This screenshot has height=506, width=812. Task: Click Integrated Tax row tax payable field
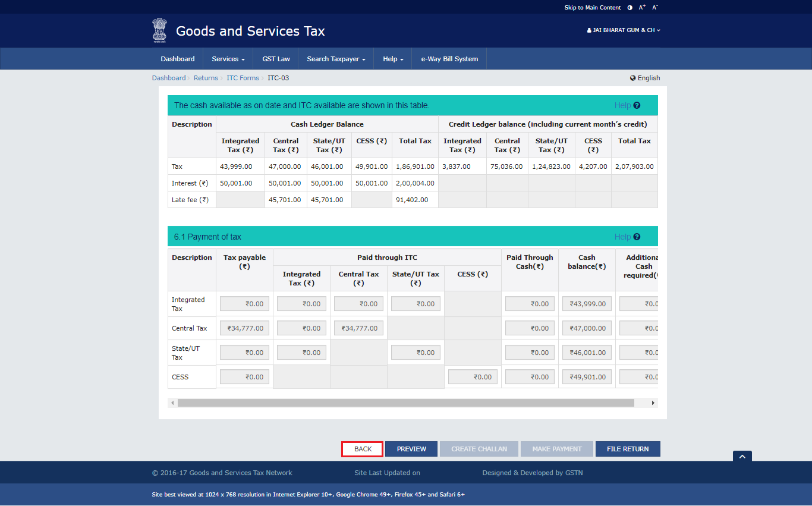coord(244,304)
